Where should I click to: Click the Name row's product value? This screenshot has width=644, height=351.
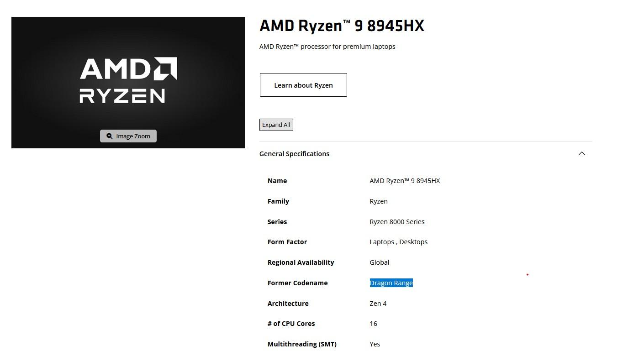point(405,181)
